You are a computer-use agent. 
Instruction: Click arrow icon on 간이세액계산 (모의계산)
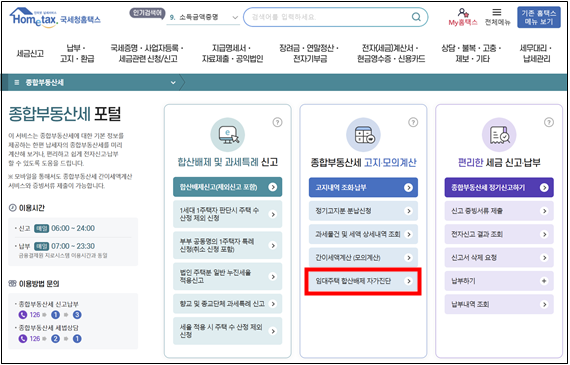coord(408,258)
